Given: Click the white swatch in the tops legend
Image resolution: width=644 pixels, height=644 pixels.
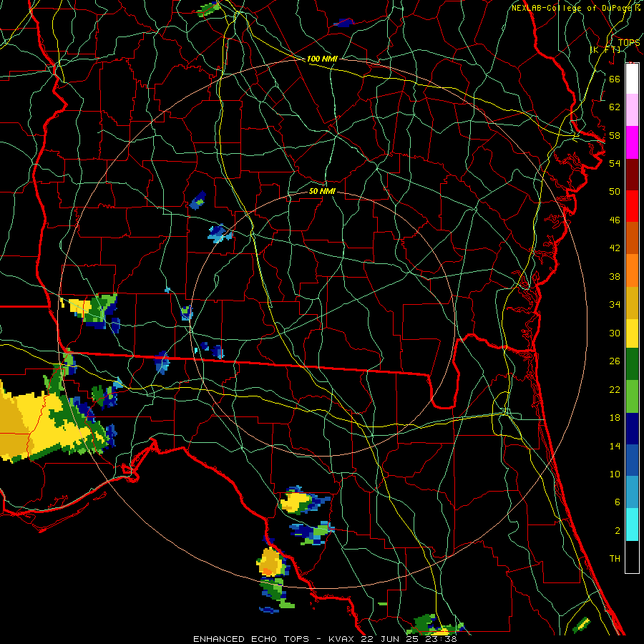Looking at the screenshot, I should pyautogui.click(x=632, y=79).
